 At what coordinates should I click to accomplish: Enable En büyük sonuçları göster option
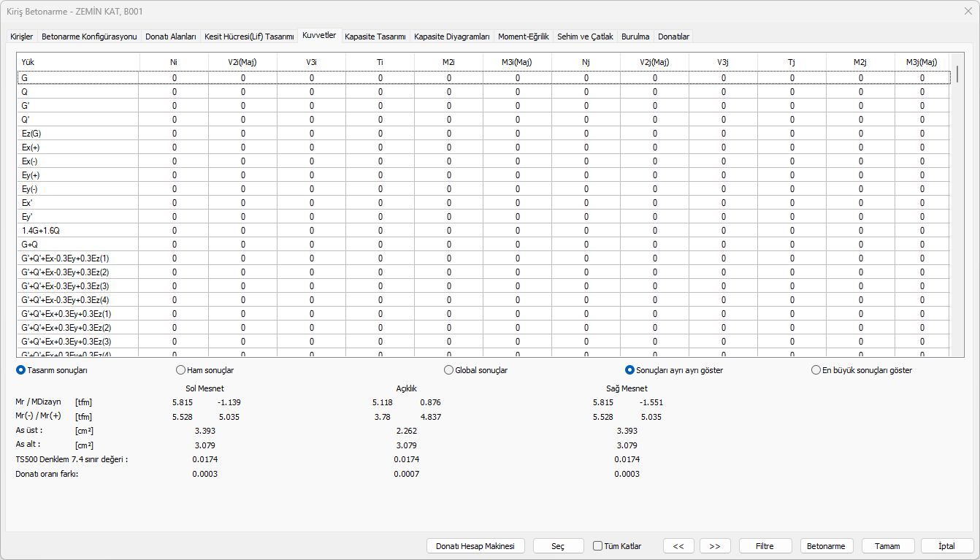(816, 370)
